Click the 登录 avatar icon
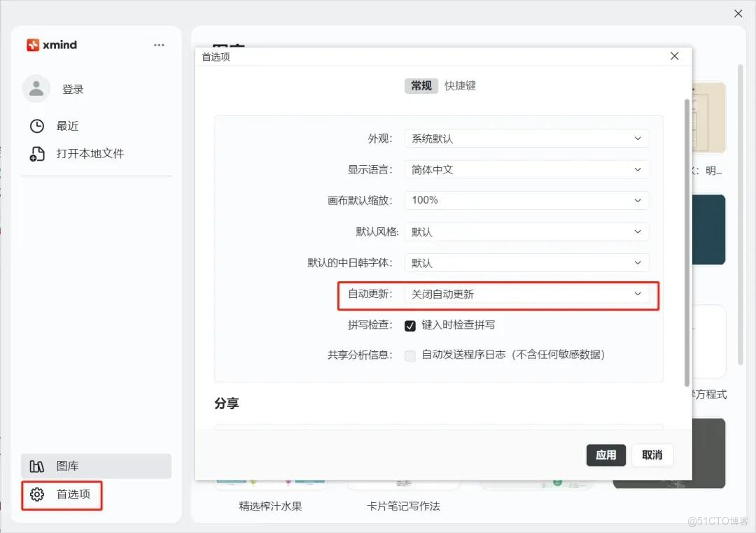 pos(36,88)
